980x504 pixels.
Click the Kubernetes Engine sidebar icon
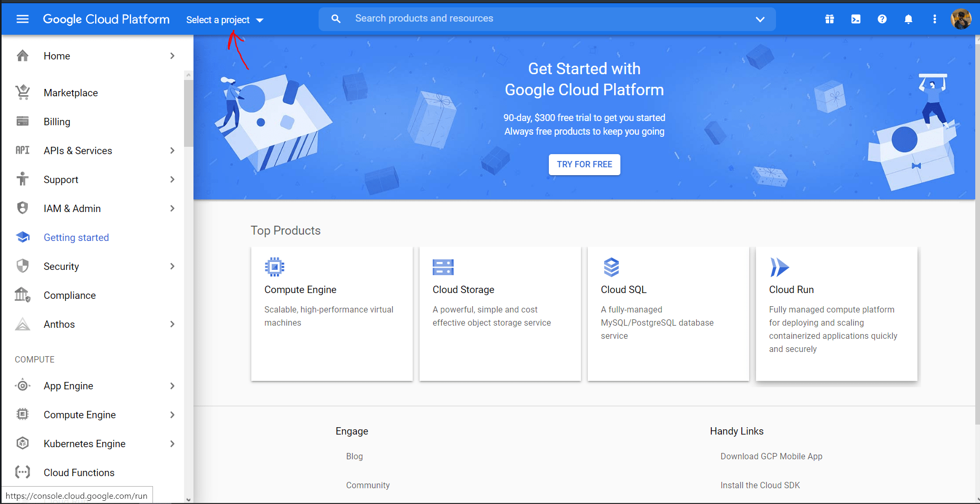click(23, 443)
